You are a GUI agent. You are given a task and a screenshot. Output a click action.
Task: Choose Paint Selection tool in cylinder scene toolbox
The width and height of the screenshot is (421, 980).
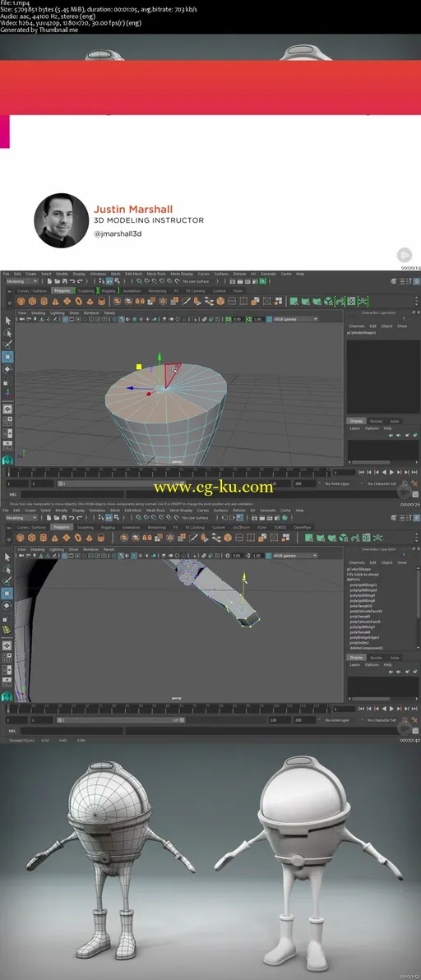coord(7,344)
